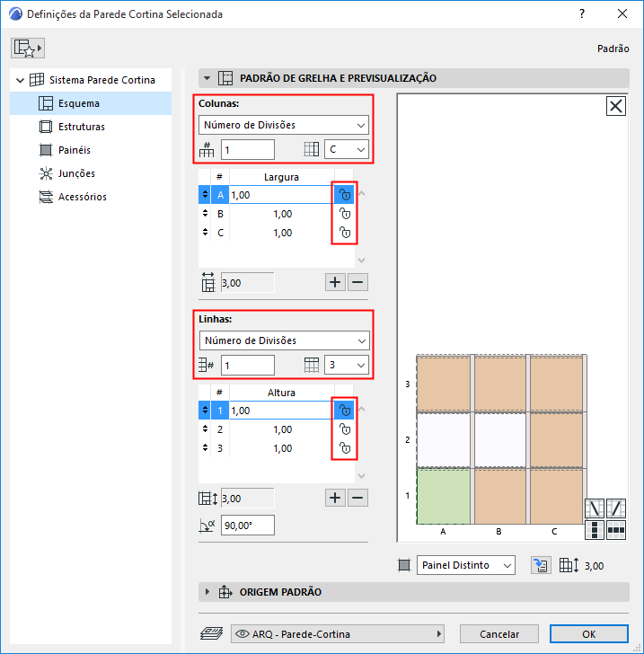Open row pattern end dropdown 3
The image size is (644, 654).
tap(346, 365)
